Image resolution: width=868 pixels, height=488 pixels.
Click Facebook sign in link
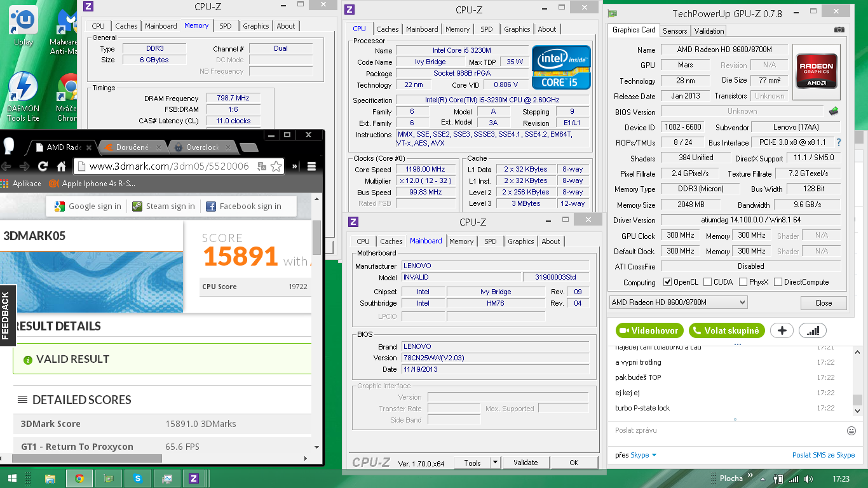click(243, 207)
